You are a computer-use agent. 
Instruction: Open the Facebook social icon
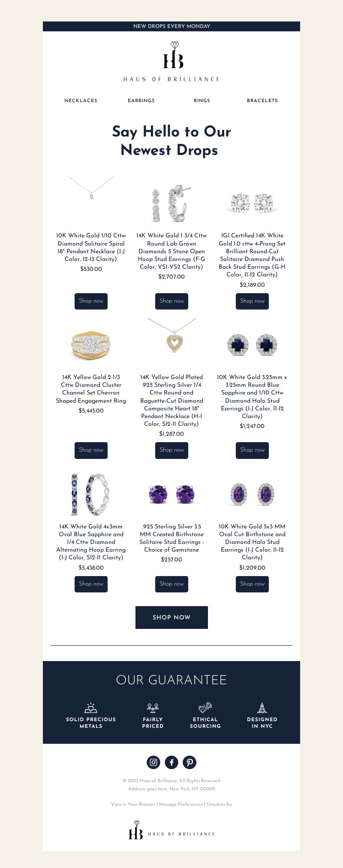click(x=171, y=762)
